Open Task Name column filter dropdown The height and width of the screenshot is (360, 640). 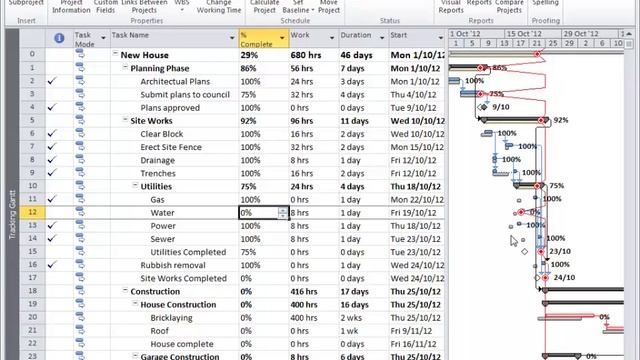(232, 38)
